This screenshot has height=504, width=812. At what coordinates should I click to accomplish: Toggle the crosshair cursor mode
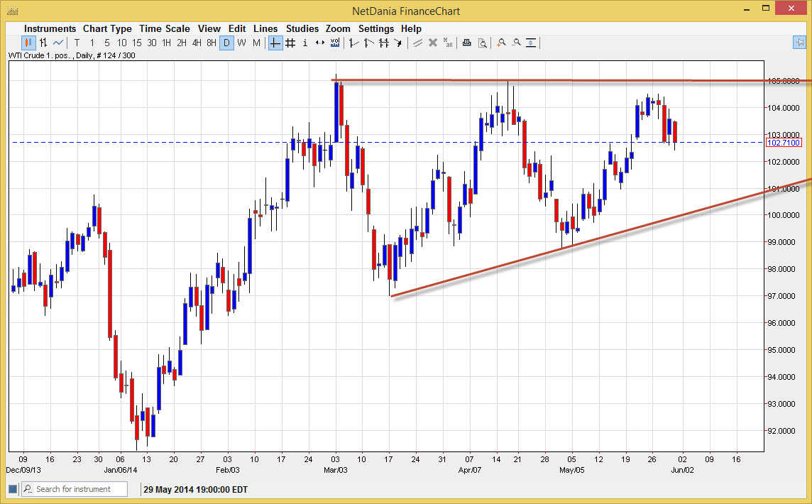[275, 43]
